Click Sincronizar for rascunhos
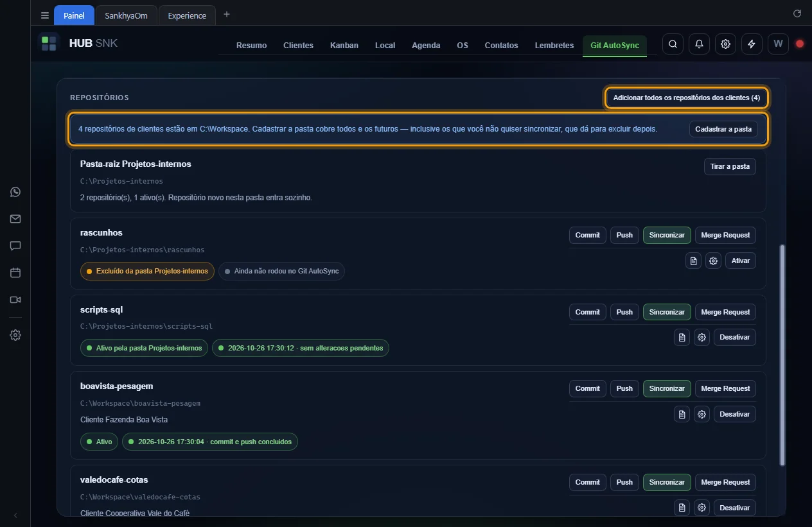 [667, 235]
